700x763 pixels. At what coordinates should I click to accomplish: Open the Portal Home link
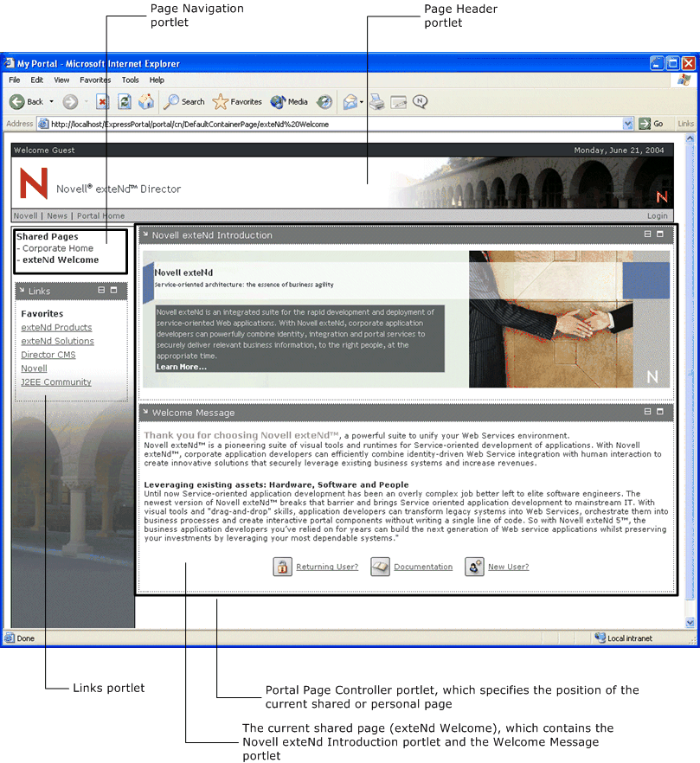point(100,215)
